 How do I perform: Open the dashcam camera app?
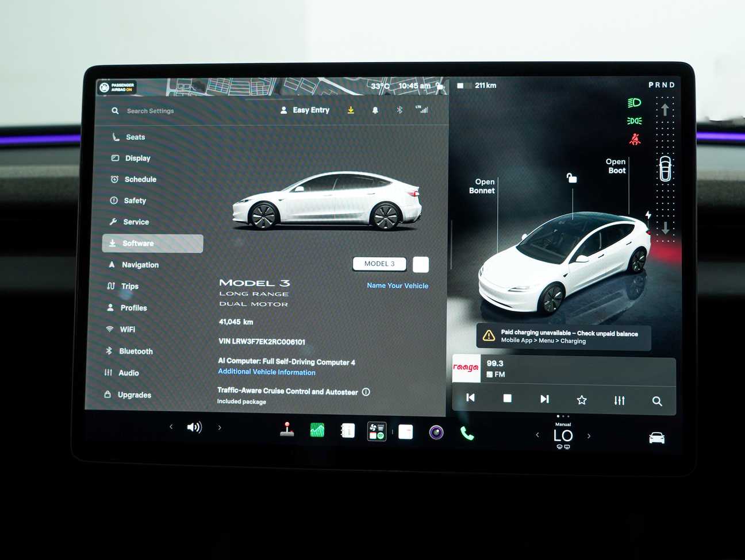click(436, 432)
